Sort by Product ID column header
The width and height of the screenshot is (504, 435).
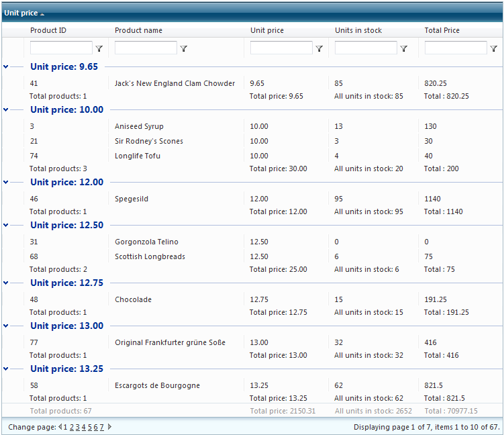coord(48,30)
